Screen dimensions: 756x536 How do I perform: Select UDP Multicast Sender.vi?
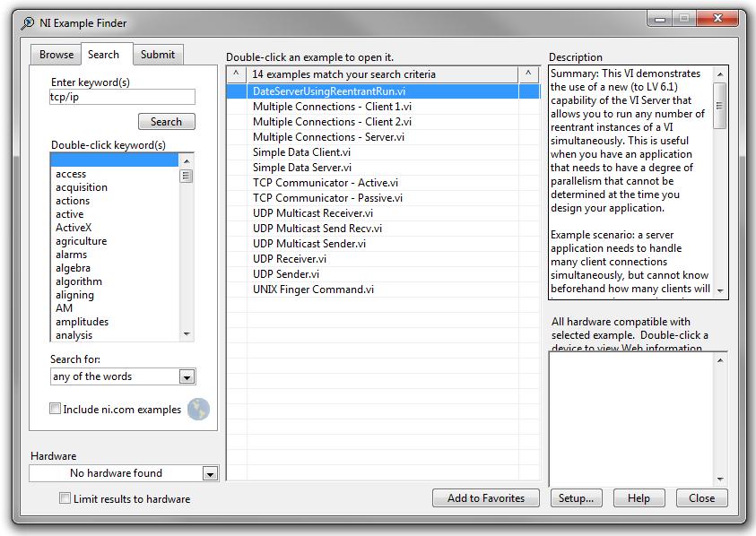[383, 244]
